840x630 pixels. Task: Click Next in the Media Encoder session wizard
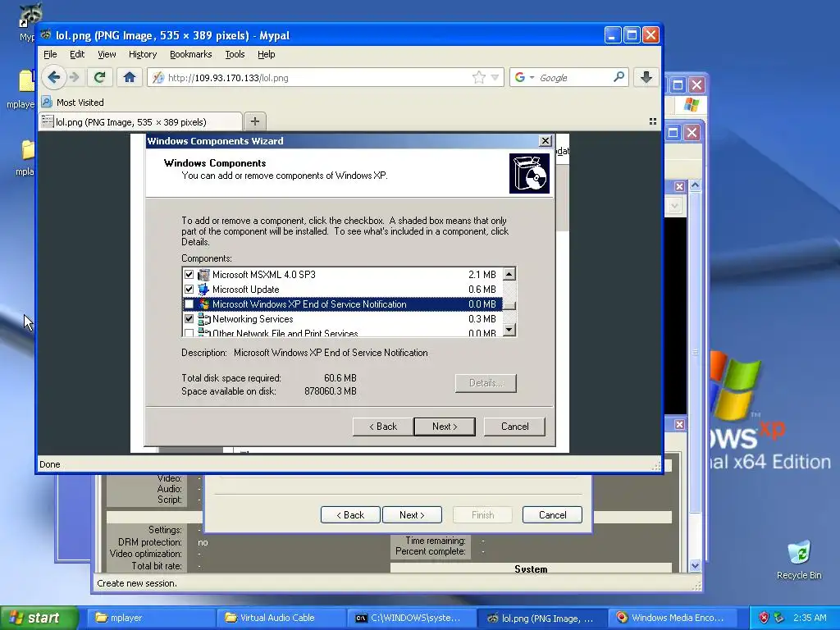pos(412,515)
